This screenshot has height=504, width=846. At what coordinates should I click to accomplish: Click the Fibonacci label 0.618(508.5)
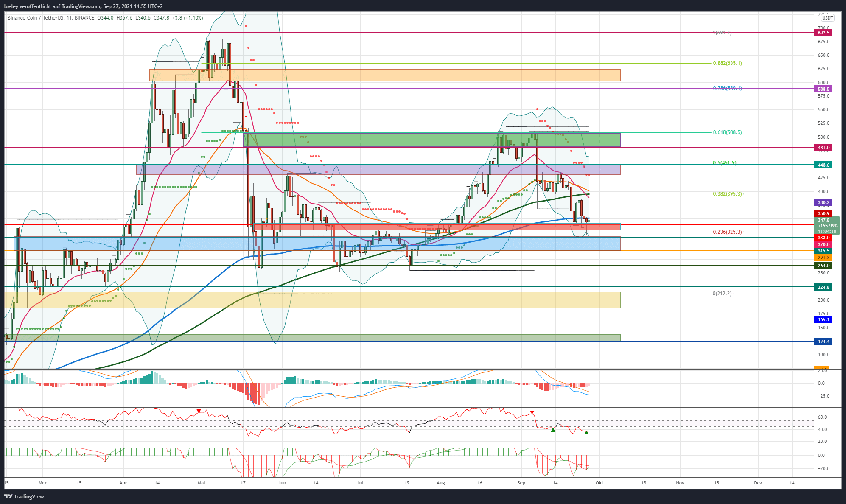coord(727,132)
